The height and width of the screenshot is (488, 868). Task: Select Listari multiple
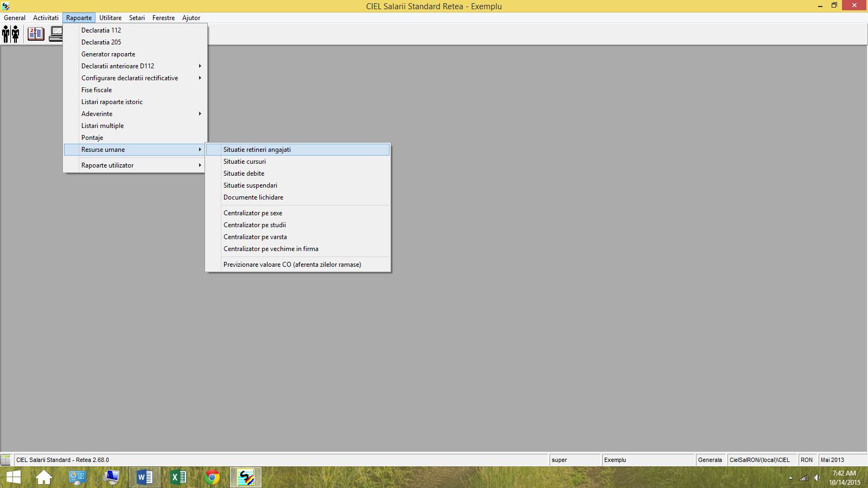click(135, 126)
